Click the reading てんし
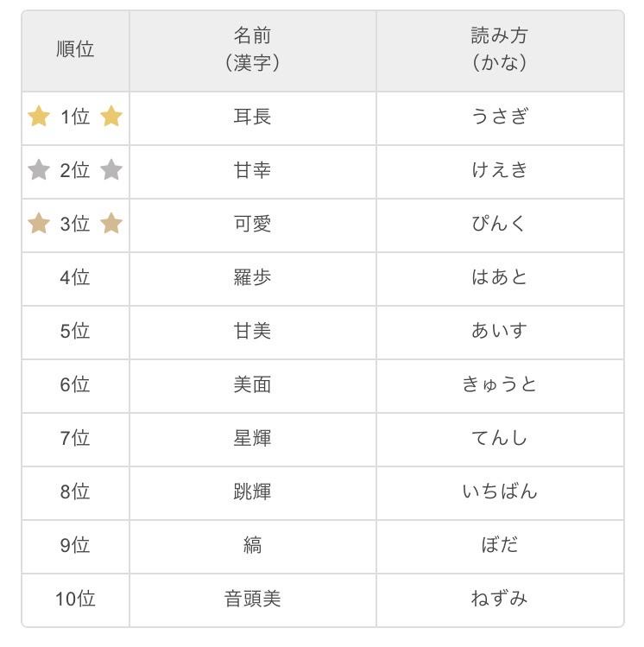This screenshot has height=647, width=644. tap(499, 438)
